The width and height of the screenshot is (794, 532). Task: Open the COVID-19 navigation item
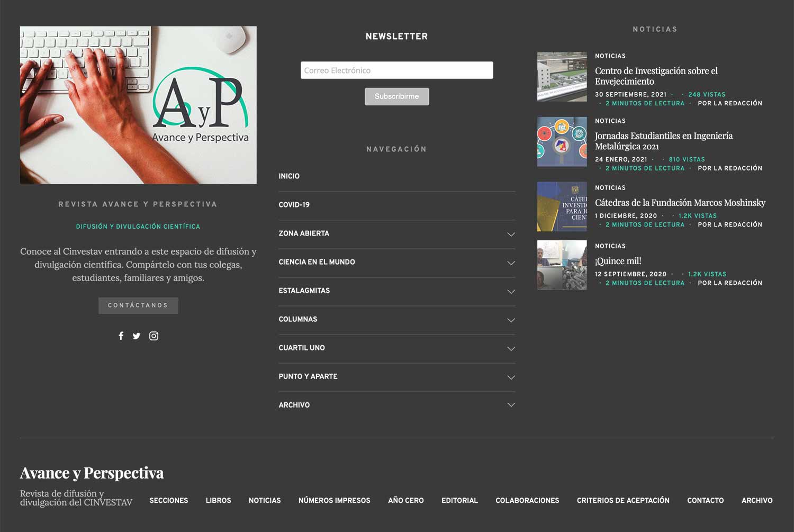[294, 205]
